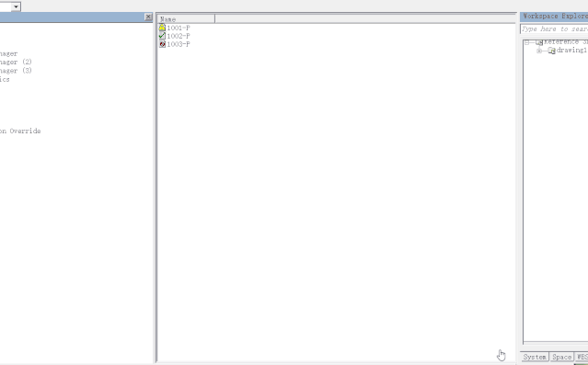Select the item ending in 'nager (2)'
Viewport: 588px width, 365px height.
coord(16,62)
